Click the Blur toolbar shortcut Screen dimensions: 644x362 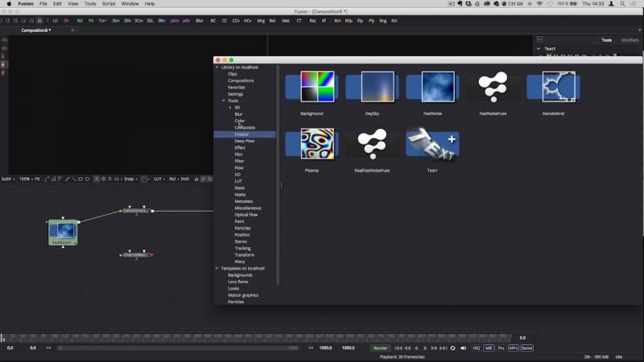point(200,21)
